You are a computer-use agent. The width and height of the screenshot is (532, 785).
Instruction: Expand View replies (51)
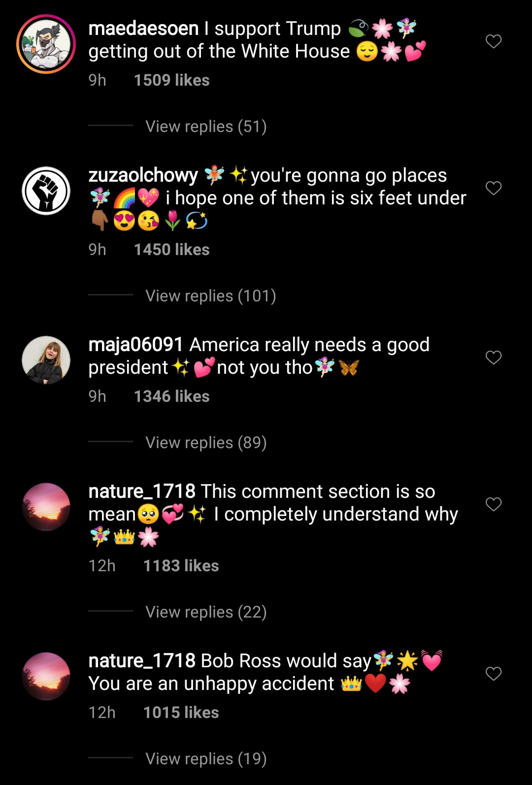click(206, 127)
